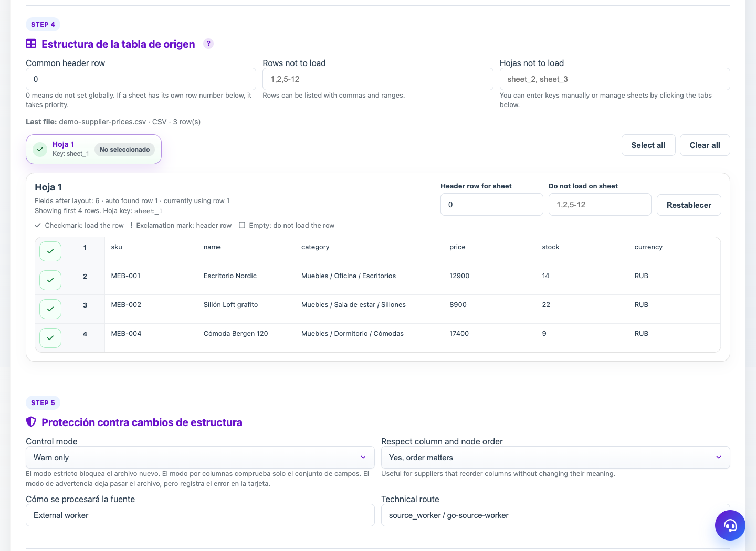Click the table icon beside Estructura heading

[31, 44]
